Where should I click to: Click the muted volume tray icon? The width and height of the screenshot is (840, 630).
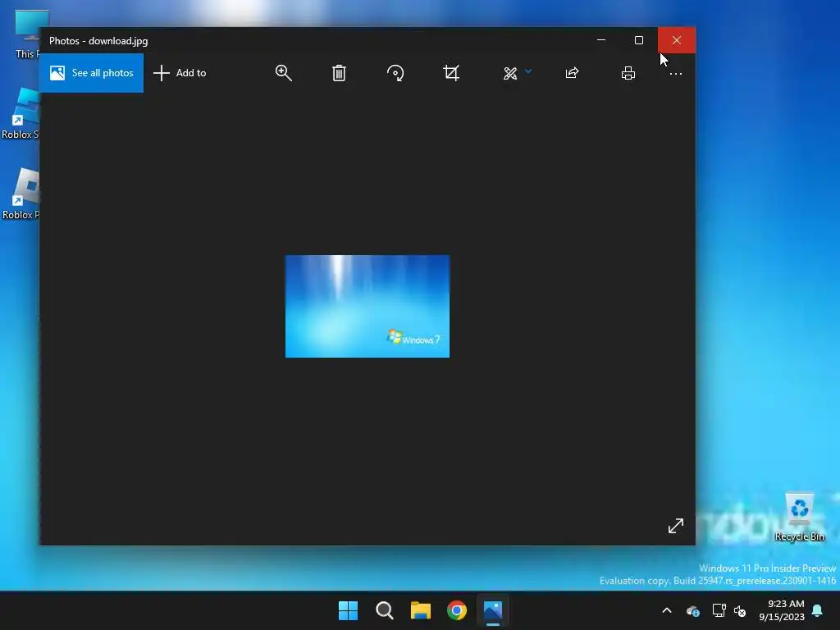741,610
